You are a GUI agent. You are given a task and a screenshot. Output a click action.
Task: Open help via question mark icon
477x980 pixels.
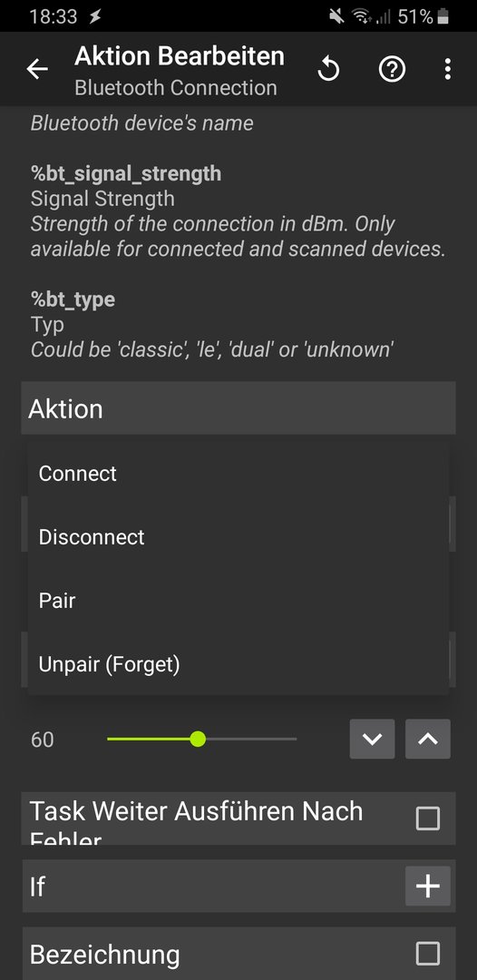tap(392, 69)
